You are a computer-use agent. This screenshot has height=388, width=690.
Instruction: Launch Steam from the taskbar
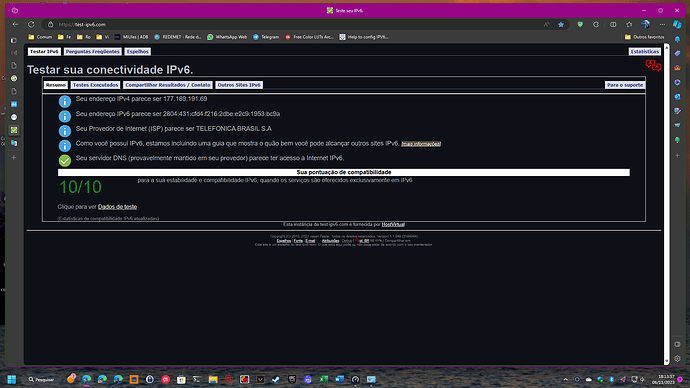276,379
